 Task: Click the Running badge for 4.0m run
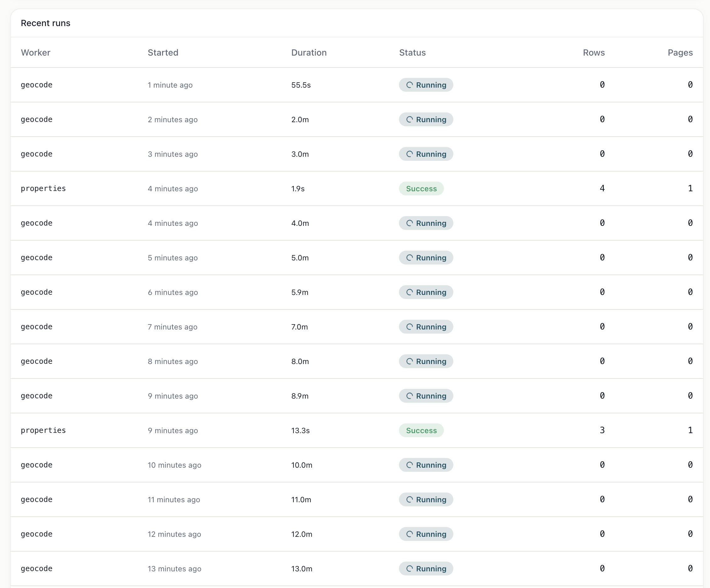(x=426, y=223)
